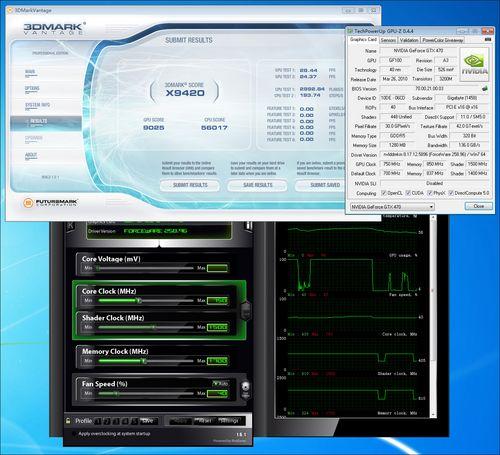The width and height of the screenshot is (500, 455).
Task: Open OPTIONS in the 3DMark sidebar
Action: pyautogui.click(x=32, y=89)
